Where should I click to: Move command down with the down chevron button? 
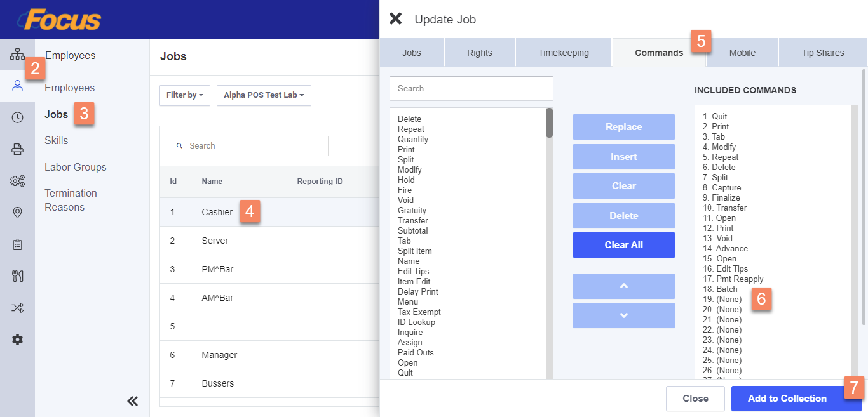click(623, 315)
